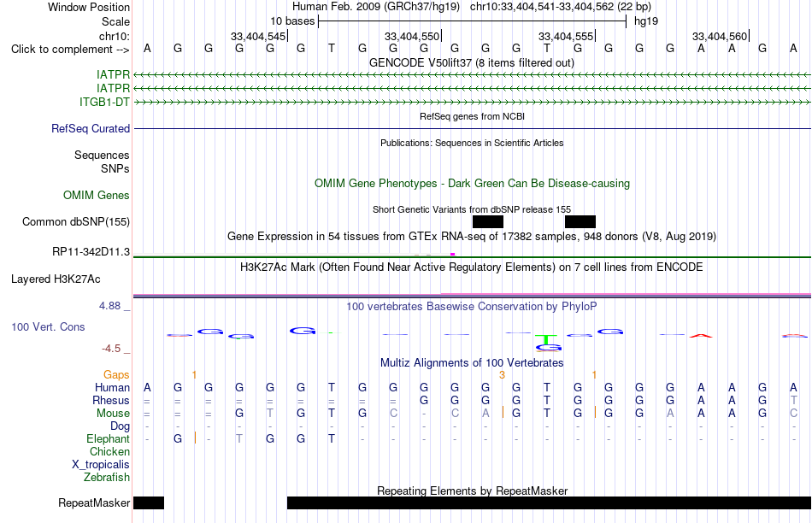Click the RP11-342D11.3 GTEx gene label
This screenshot has width=812, height=523.
91,251
